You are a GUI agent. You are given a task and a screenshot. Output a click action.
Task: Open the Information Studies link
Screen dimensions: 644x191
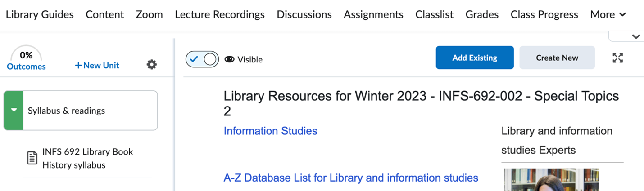(270, 131)
